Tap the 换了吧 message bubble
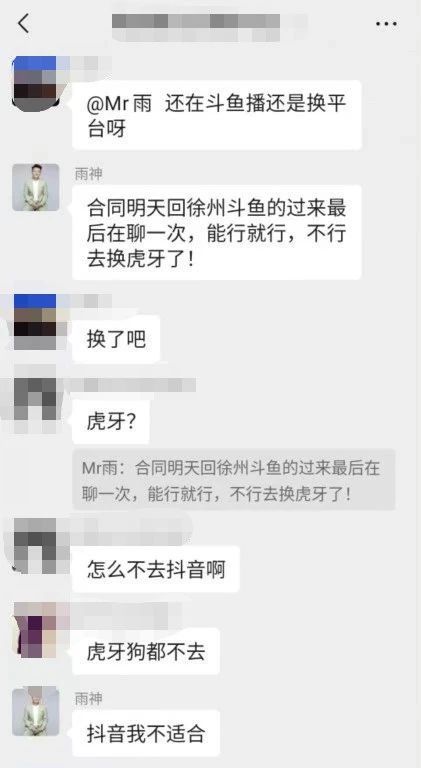Image resolution: width=421 pixels, height=768 pixels. pyautogui.click(x=116, y=339)
